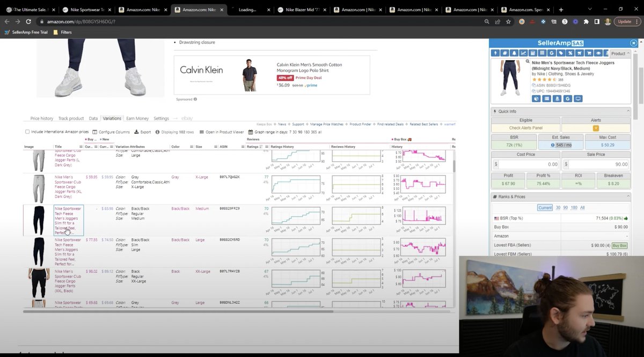Collapse the Ranks & Prices section
Screen dimensions: 644x357
[628, 196]
